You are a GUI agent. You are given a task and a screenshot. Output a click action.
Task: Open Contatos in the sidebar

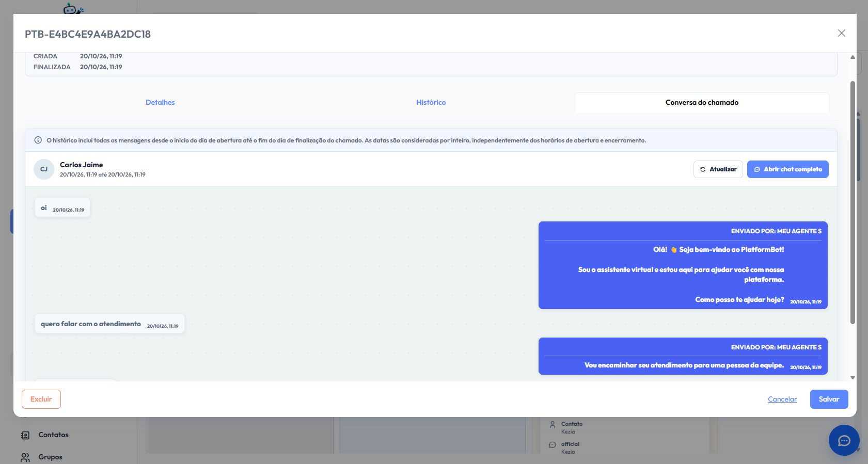point(53,435)
